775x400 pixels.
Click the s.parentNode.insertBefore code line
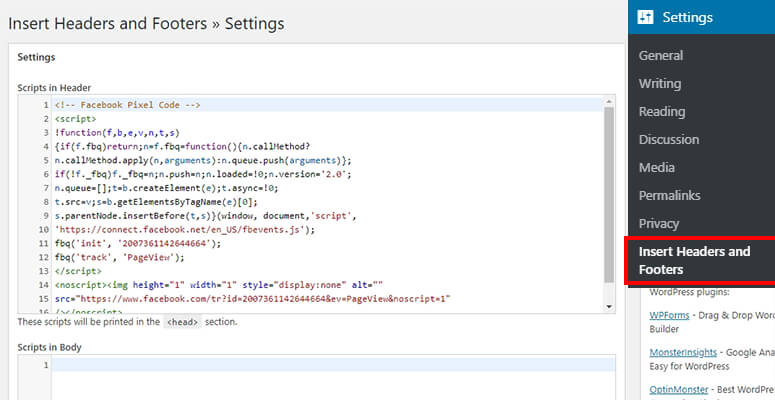pyautogui.click(x=206, y=216)
